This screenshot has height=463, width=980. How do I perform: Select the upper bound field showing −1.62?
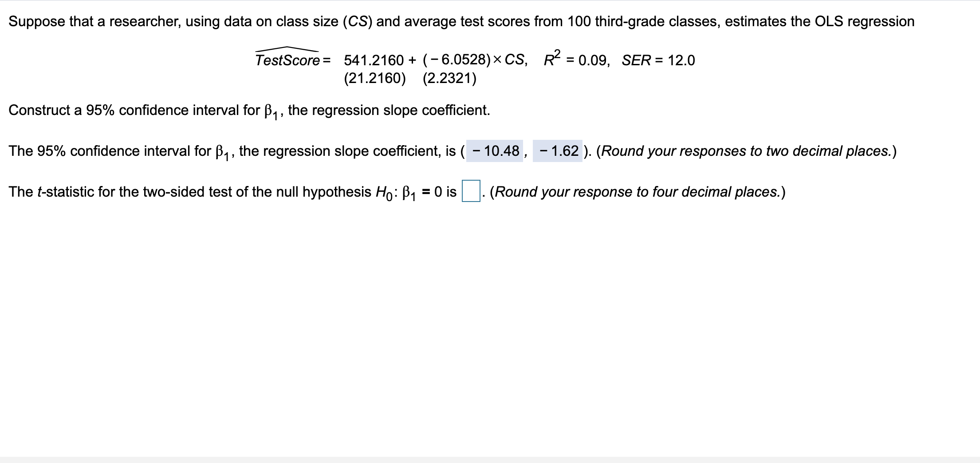click(x=557, y=151)
